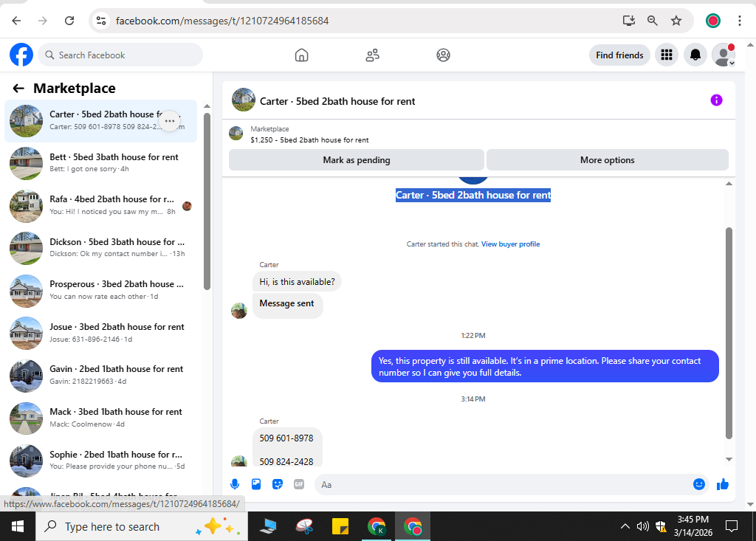Open the Facebook menu grid icon
The height and width of the screenshot is (541, 756).
pos(667,55)
